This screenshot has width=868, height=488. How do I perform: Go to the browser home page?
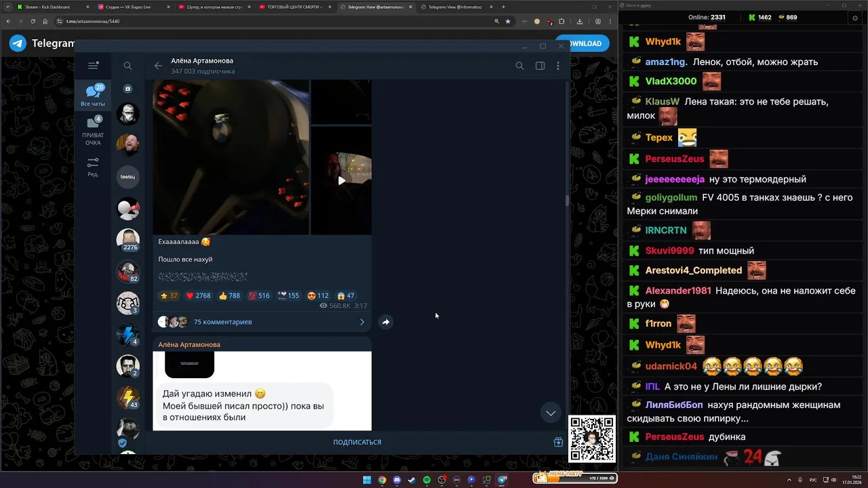pyautogui.click(x=45, y=21)
